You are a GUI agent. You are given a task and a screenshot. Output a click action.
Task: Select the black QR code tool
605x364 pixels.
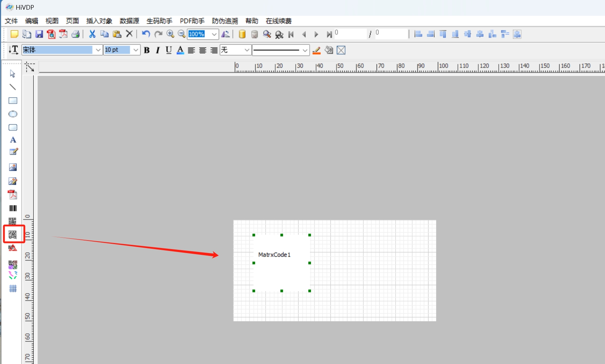click(x=13, y=221)
